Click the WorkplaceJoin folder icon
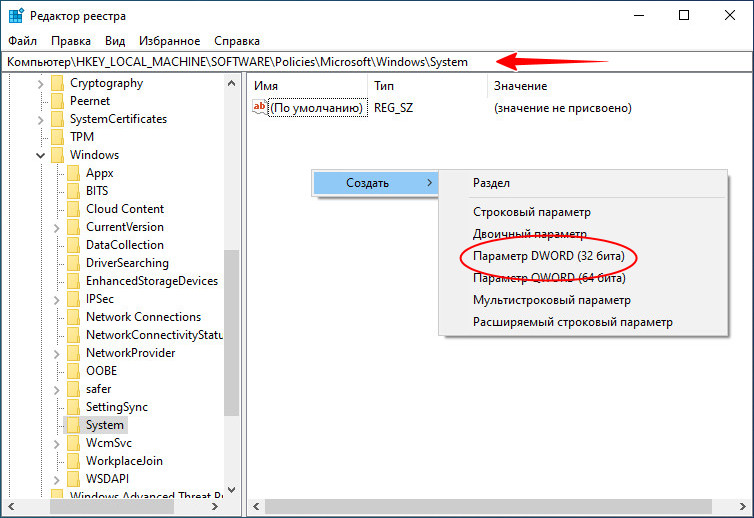This screenshot has height=518, width=754. coord(73,461)
